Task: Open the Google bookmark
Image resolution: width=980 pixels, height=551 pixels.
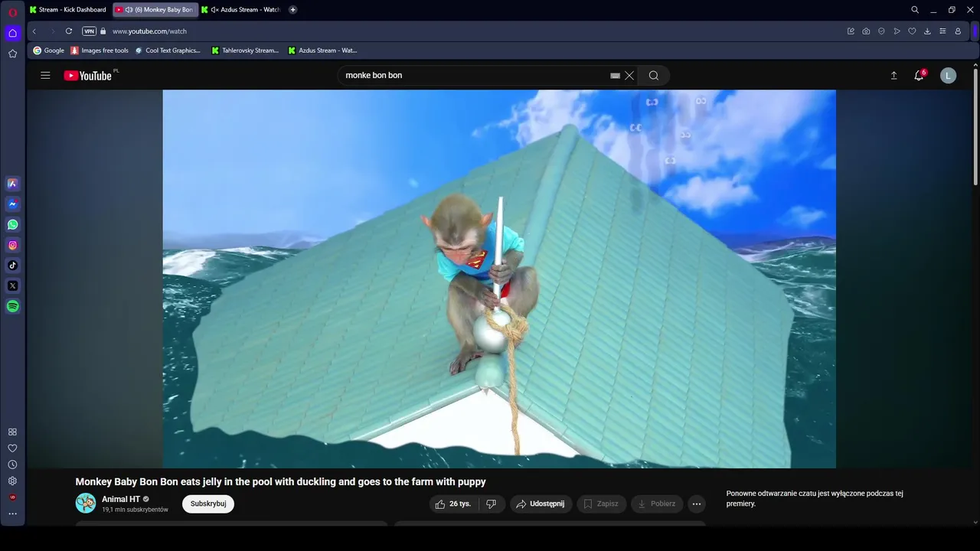Action: (x=48, y=51)
